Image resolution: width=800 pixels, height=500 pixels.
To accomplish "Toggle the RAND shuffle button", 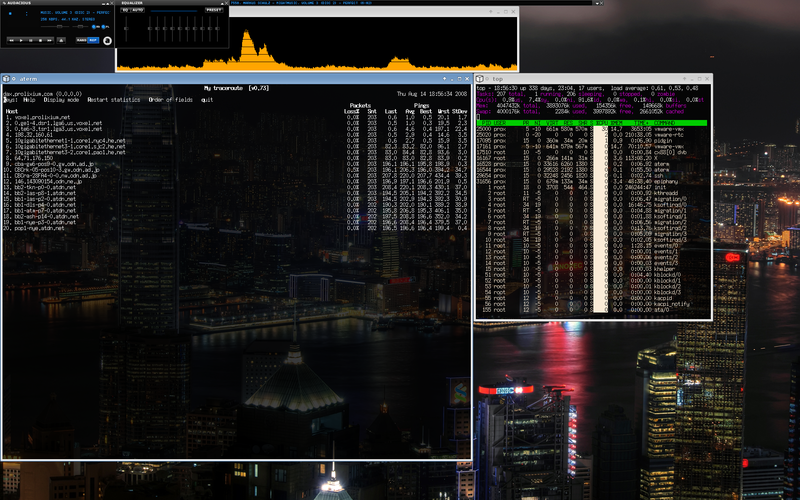I will pos(82,41).
